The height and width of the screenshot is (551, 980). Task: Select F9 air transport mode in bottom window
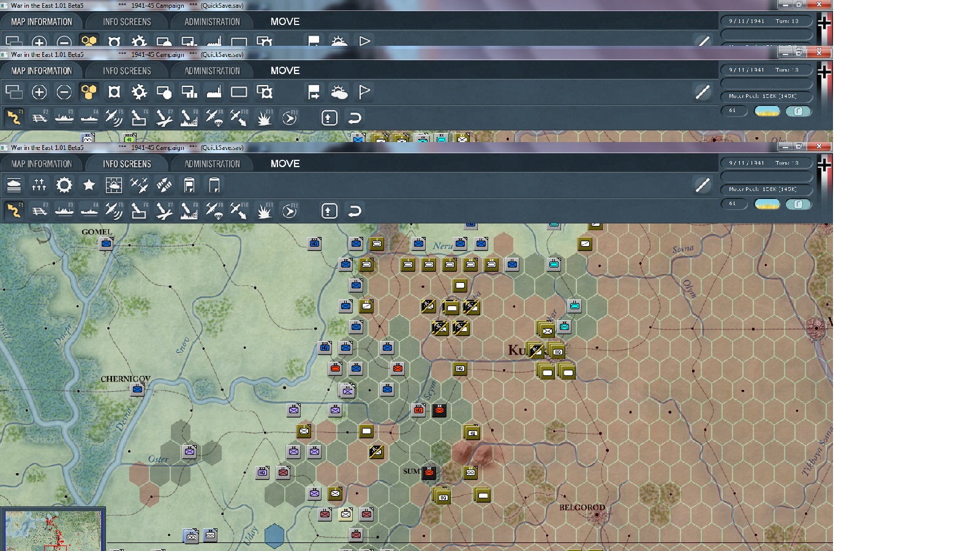pyautogui.click(x=214, y=211)
